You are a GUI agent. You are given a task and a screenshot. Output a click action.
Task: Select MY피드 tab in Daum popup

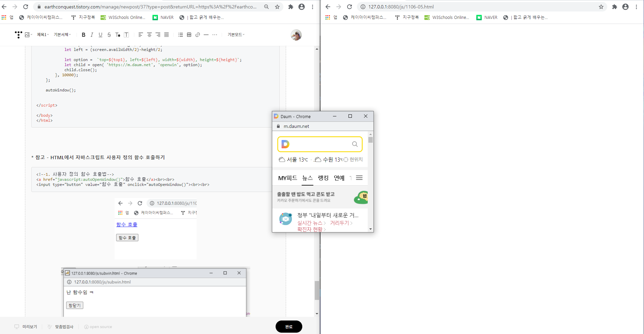coord(287,178)
